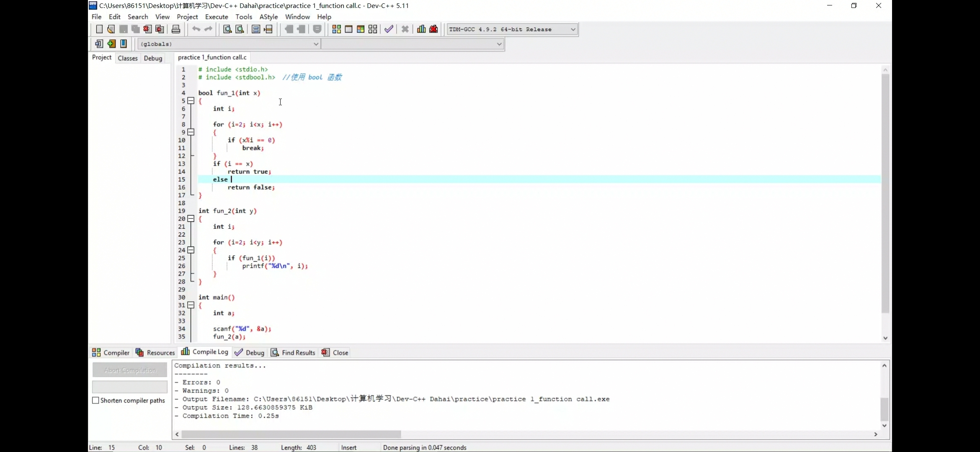980x452 pixels.
Task: Switch to the Classes sidebar tab
Action: click(128, 58)
